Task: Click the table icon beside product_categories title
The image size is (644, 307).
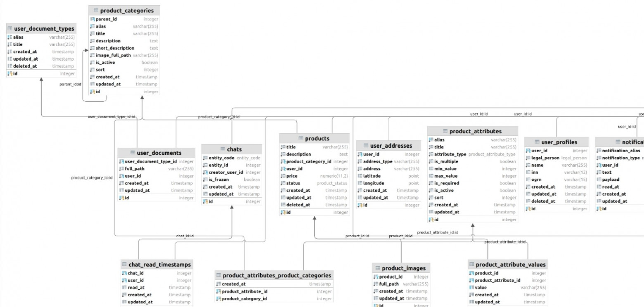Action: click(96, 10)
